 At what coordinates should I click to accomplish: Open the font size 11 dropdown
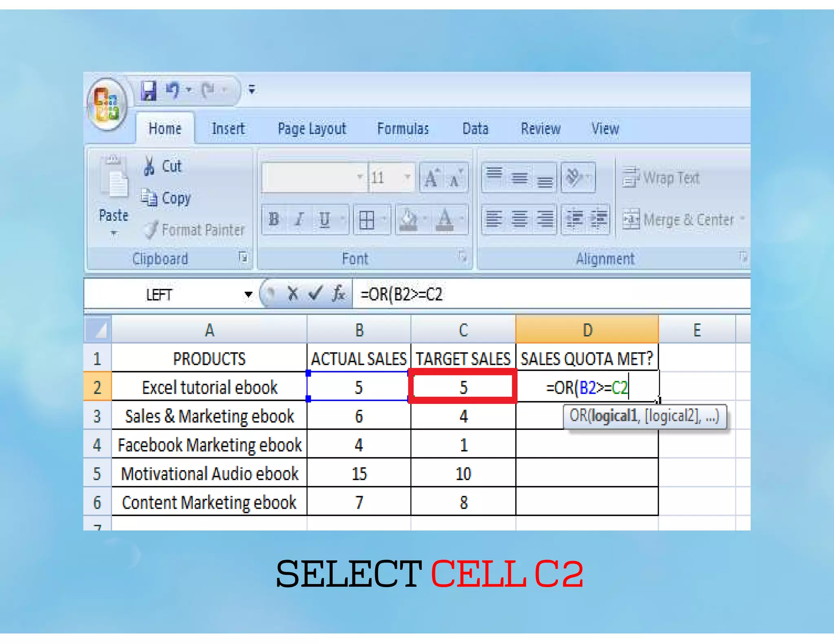pos(407,177)
